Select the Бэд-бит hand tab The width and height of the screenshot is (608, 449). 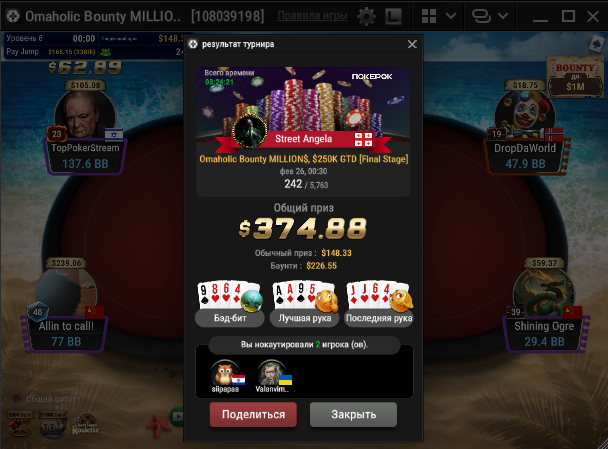[230, 318]
